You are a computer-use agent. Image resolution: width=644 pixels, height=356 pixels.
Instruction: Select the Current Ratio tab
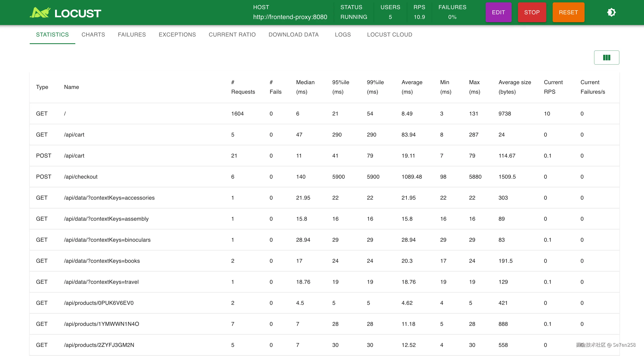[x=232, y=35]
